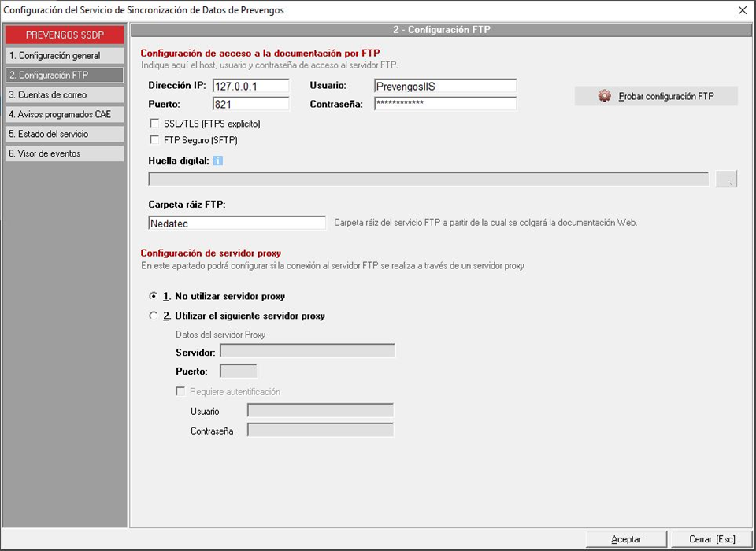
Task: Click the blue info icon beside Huella digital
Action: [218, 161]
